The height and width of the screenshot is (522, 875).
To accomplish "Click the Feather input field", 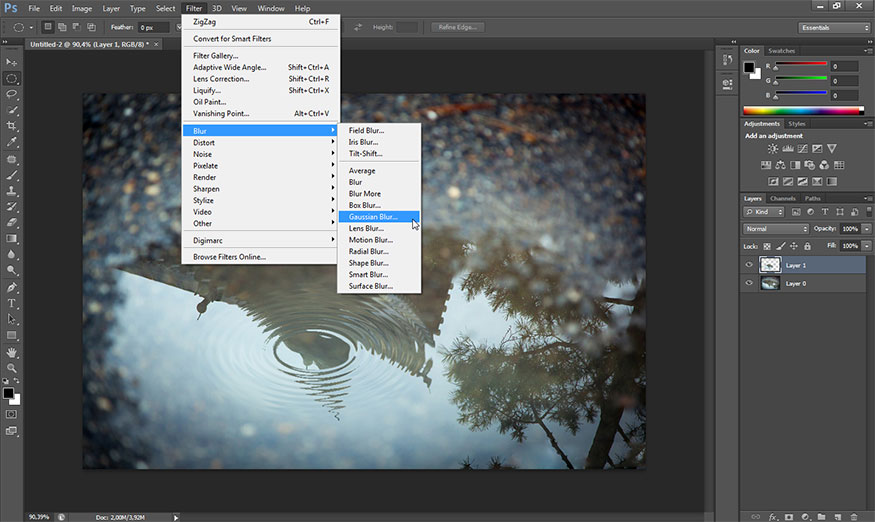I will click(154, 28).
